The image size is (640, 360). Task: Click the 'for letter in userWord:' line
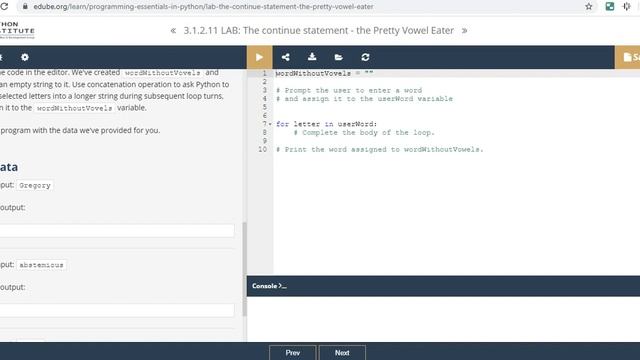coord(327,124)
